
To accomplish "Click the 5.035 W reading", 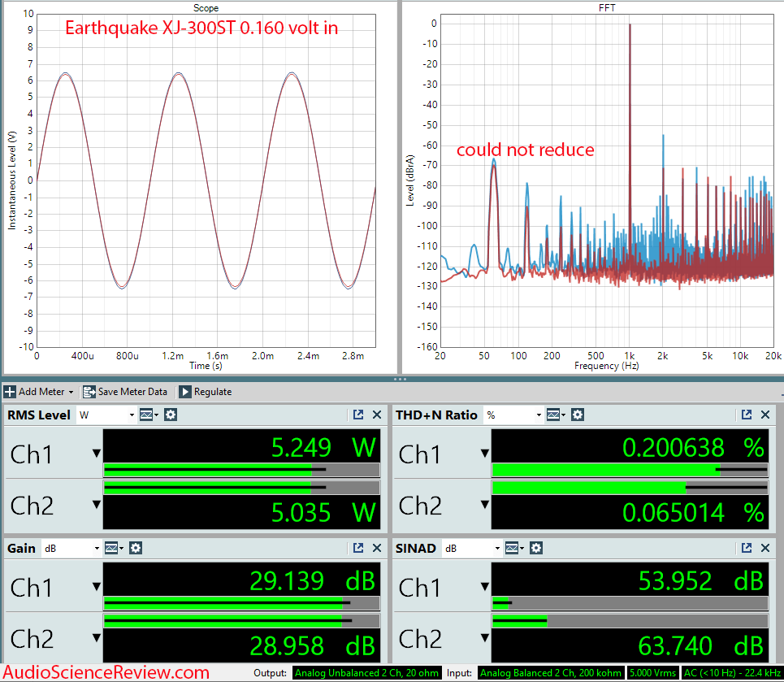I will [x=323, y=512].
